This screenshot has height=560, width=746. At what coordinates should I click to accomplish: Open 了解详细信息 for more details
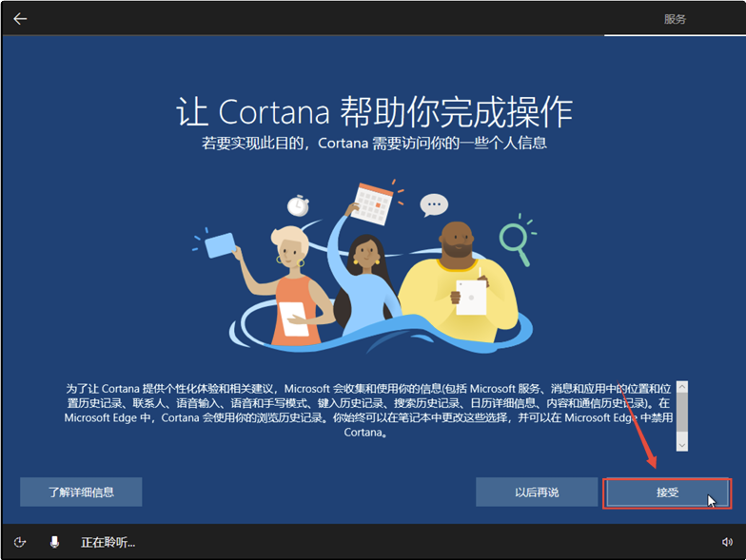pyautogui.click(x=81, y=492)
